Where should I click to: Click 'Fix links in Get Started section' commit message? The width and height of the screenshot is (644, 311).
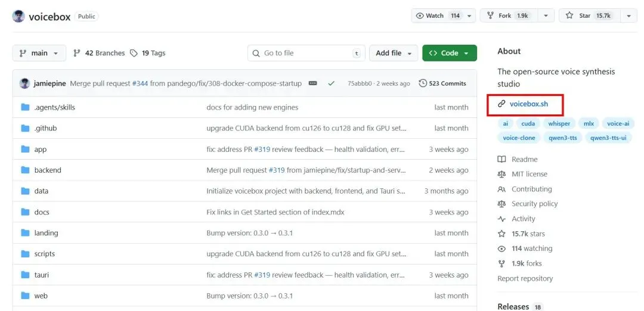coord(275,212)
